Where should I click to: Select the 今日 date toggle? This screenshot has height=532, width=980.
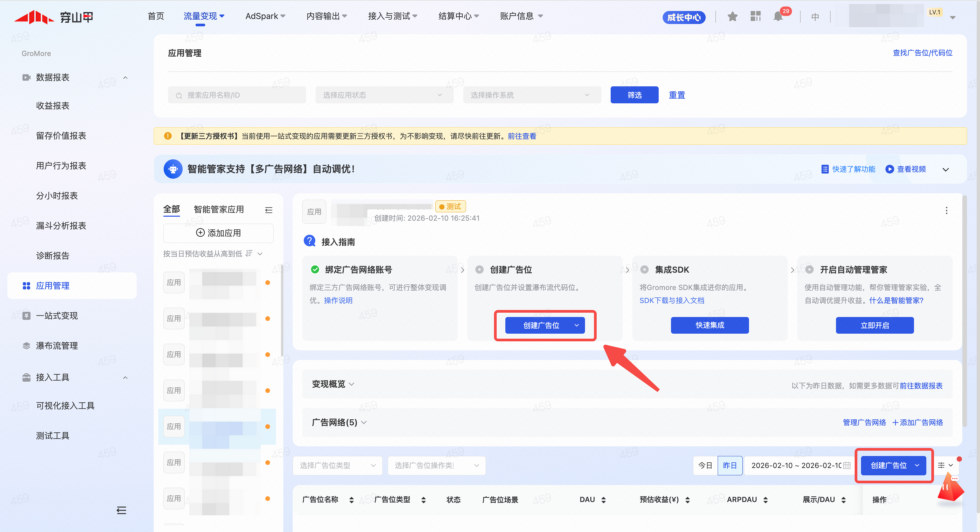705,465
